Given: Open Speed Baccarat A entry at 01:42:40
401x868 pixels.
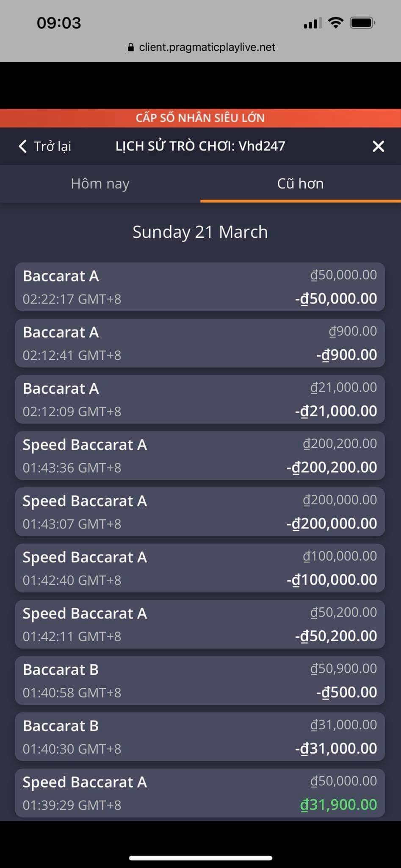Looking at the screenshot, I should tap(200, 568).
